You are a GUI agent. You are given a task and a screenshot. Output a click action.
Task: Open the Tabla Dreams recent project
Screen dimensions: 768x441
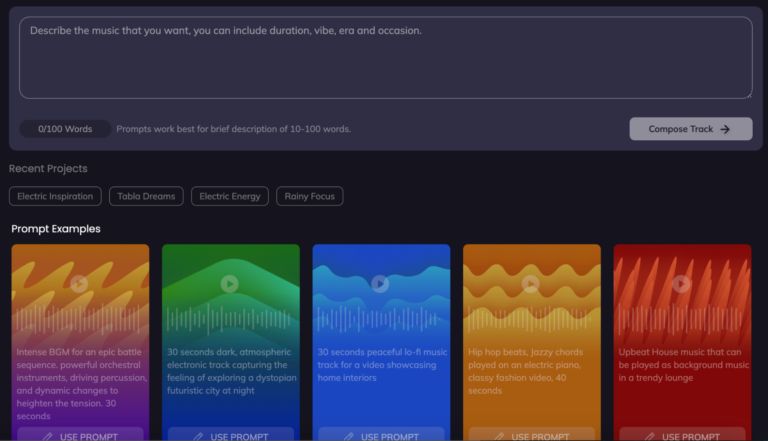[146, 196]
